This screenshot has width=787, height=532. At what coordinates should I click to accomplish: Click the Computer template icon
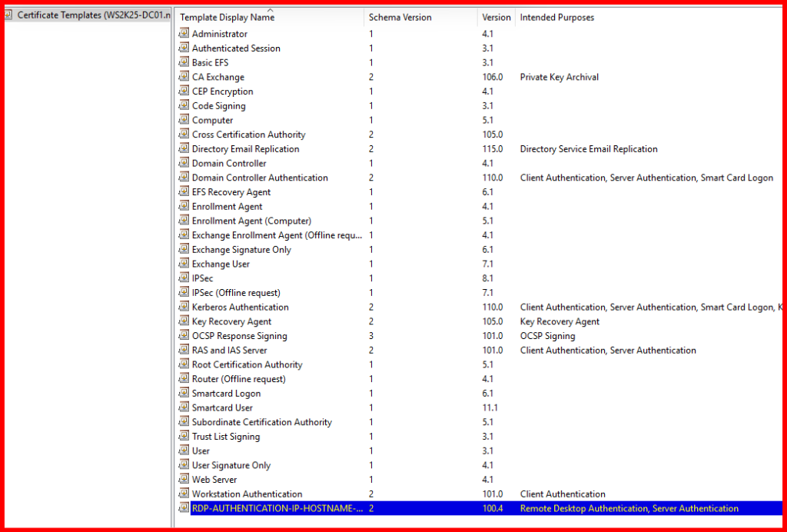coord(184,120)
